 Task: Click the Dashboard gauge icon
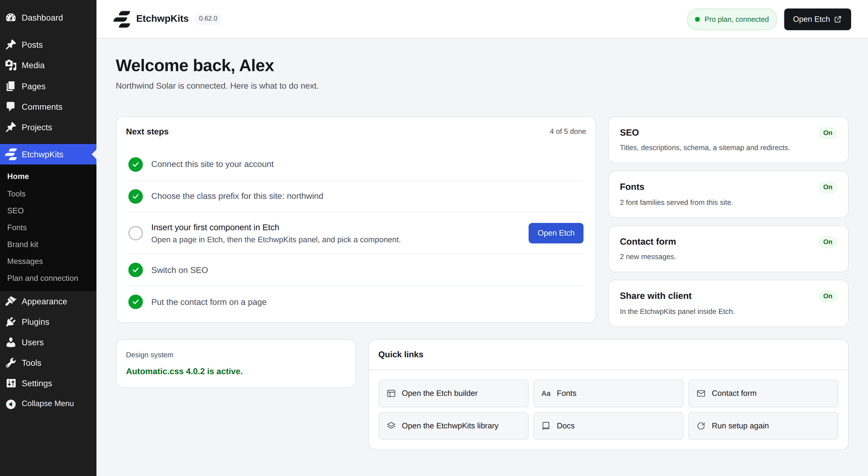(x=11, y=17)
